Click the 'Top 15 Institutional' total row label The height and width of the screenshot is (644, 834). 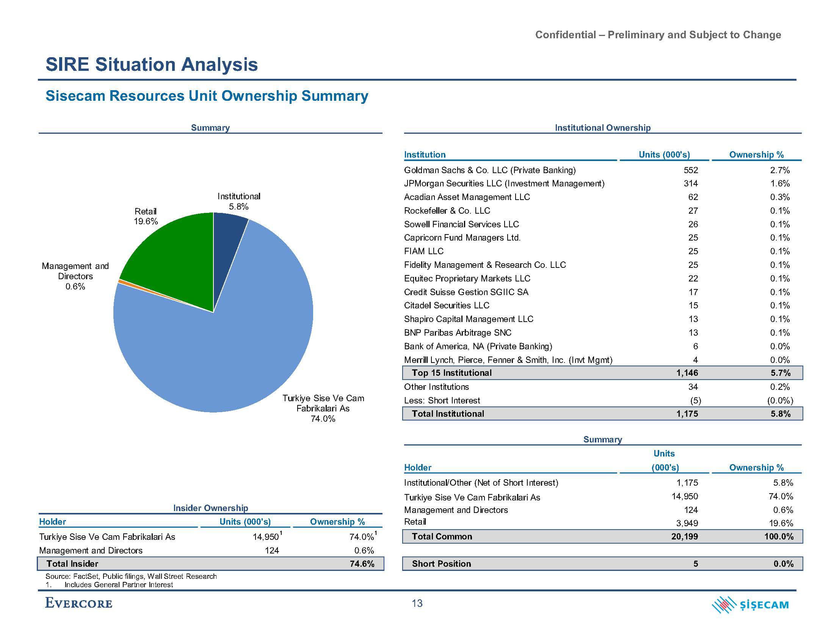click(x=452, y=373)
